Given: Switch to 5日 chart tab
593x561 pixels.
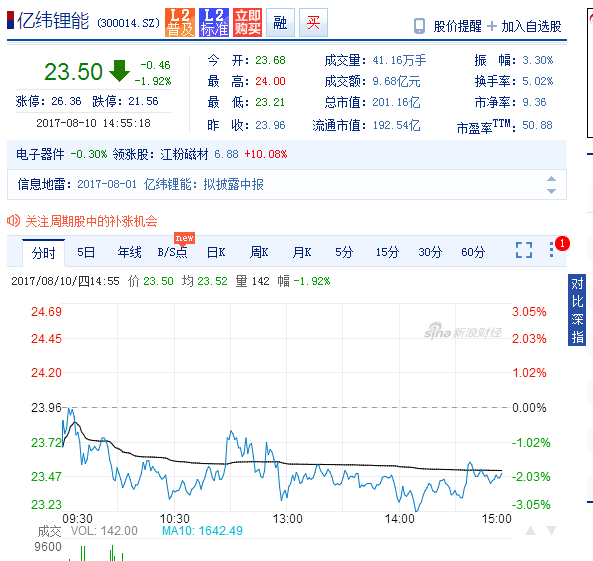Looking at the screenshot, I should 86,252.
